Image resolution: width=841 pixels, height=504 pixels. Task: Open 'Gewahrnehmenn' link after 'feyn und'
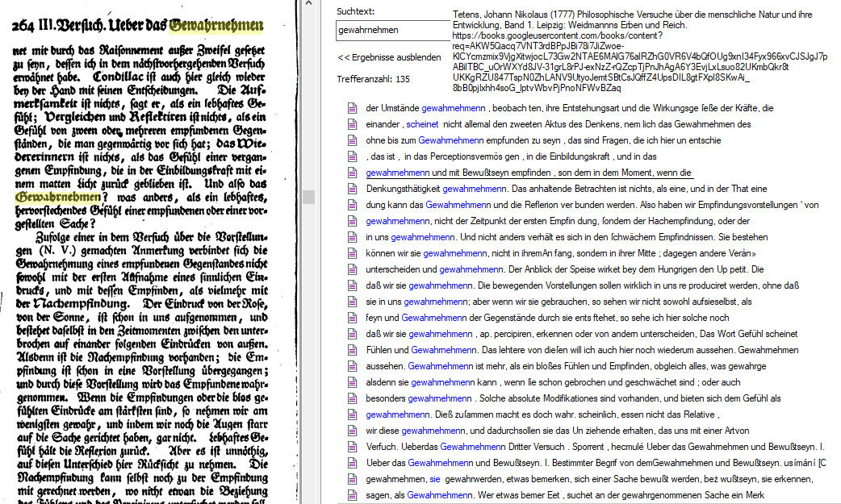pos(434,318)
